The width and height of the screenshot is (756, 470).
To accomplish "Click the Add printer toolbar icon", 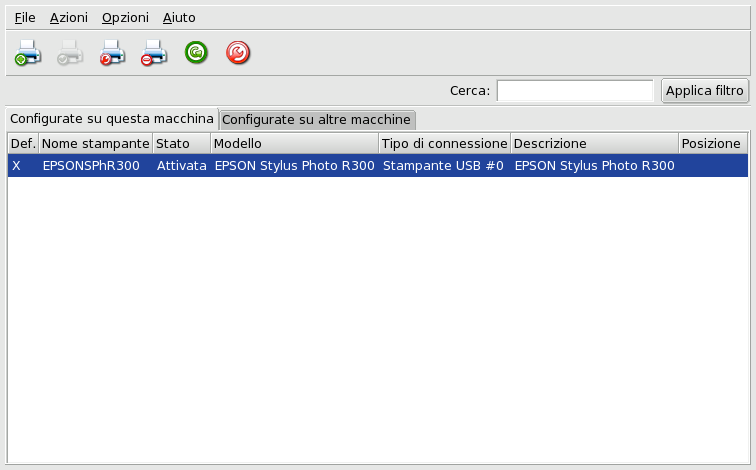I will pos(28,53).
